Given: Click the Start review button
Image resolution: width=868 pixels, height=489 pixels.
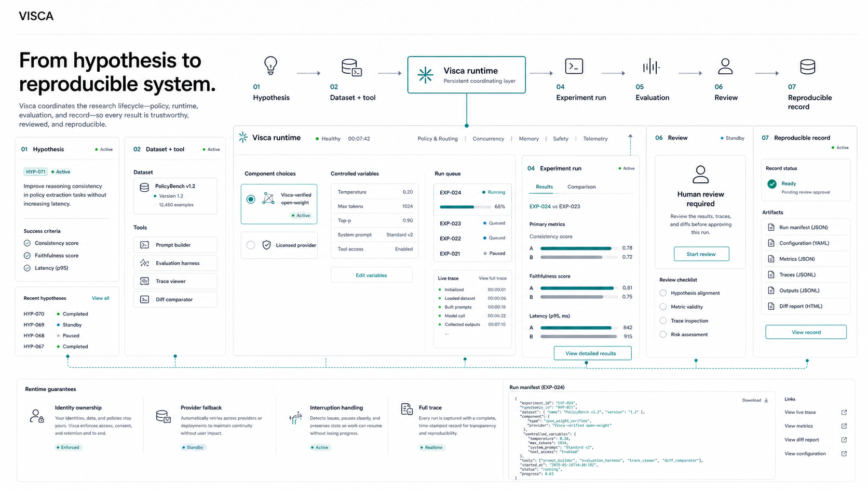Looking at the screenshot, I should point(701,254).
